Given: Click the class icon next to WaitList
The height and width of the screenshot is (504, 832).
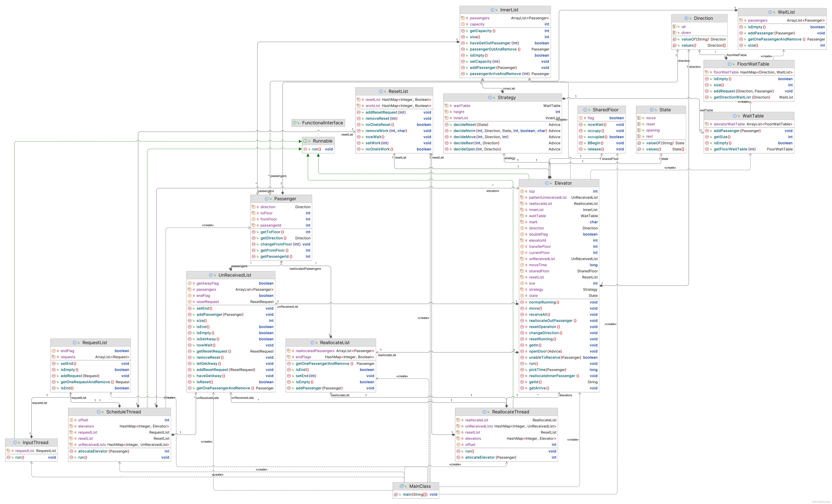Looking at the screenshot, I should [x=770, y=12].
